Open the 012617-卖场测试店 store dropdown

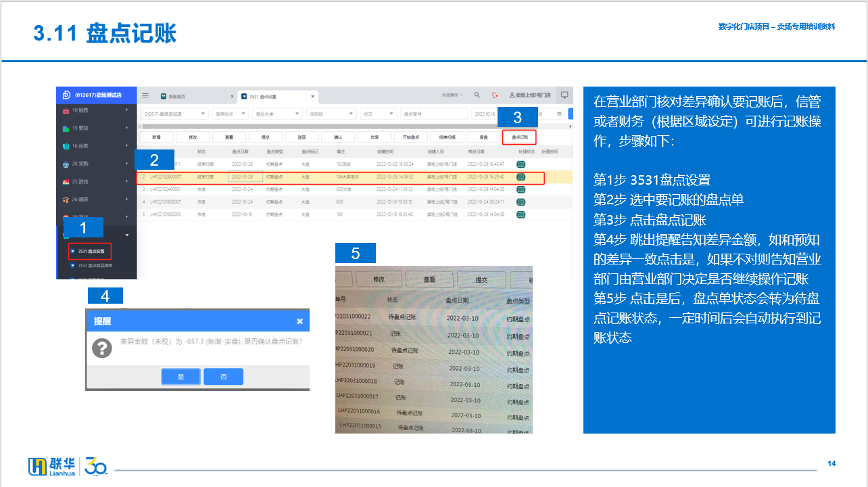tap(174, 114)
